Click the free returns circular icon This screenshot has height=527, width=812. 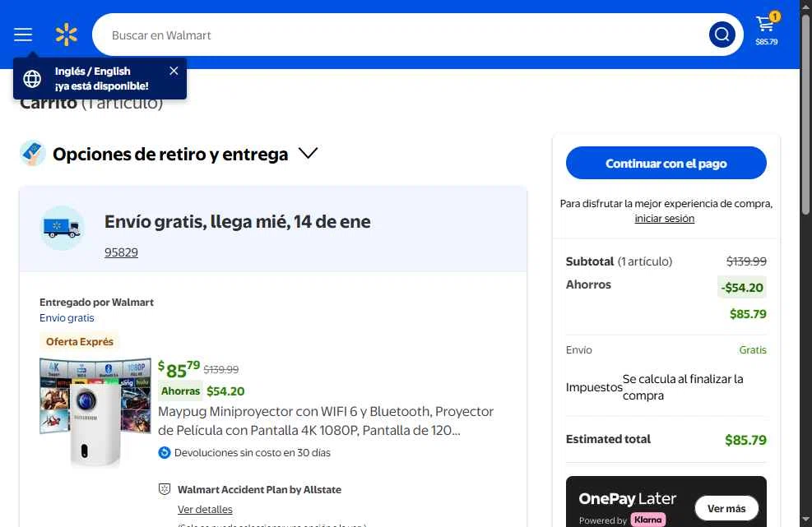pos(165,452)
